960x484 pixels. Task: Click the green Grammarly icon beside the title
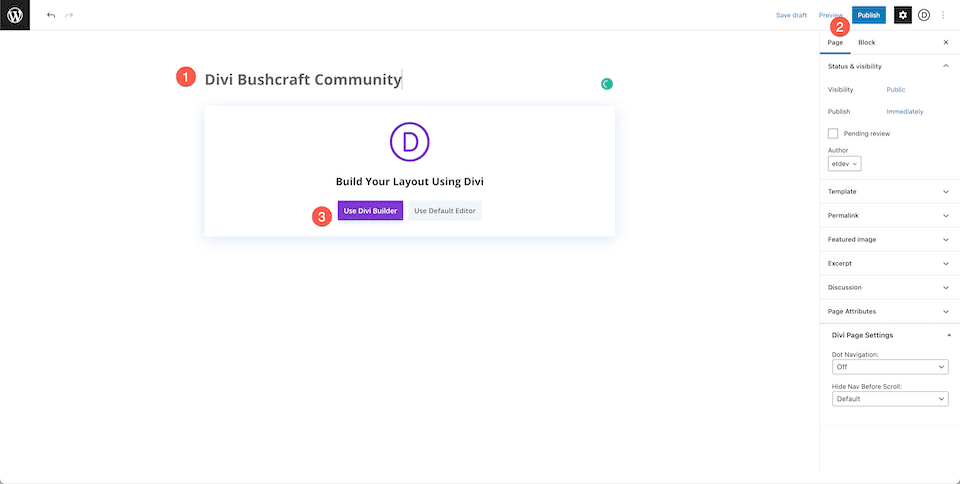click(x=607, y=84)
